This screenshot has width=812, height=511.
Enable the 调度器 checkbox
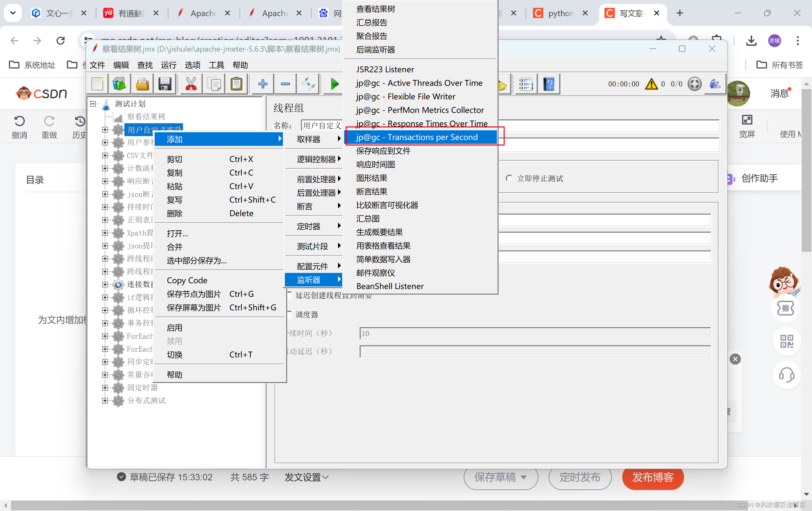pyautogui.click(x=290, y=315)
